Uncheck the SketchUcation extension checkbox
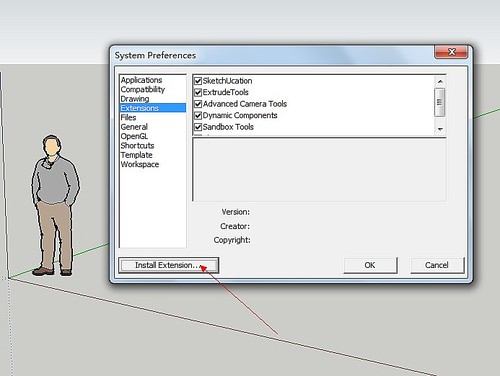Screen dimensions: 500x376 (198, 81)
